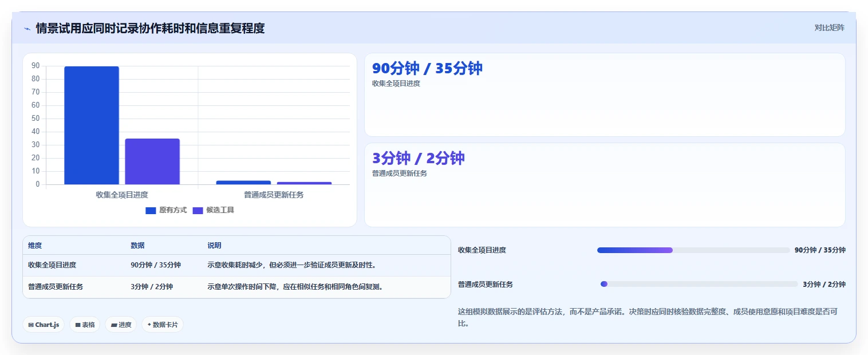Click the 普通成员更新任务 caption in the second data card

(400, 173)
